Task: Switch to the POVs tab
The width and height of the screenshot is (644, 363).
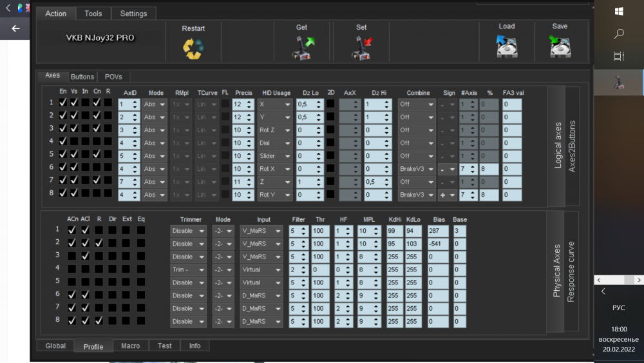Action: tap(113, 77)
